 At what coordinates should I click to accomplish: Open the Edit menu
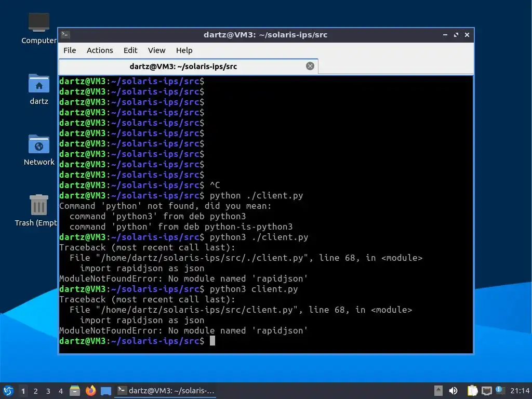coord(130,50)
